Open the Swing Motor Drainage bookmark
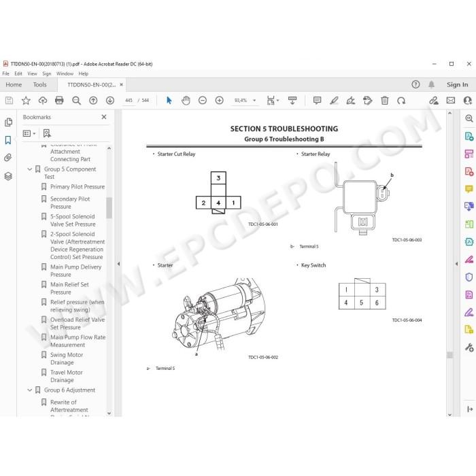This screenshot has height=476, width=476. 67,358
